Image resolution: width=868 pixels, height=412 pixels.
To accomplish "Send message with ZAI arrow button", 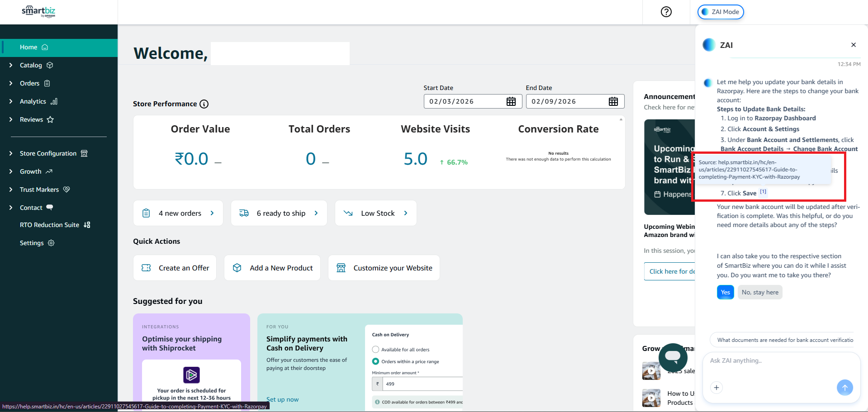I will 844,388.
